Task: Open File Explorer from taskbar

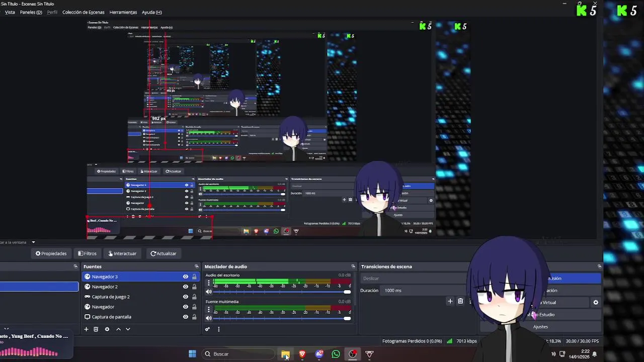Action: click(x=285, y=354)
